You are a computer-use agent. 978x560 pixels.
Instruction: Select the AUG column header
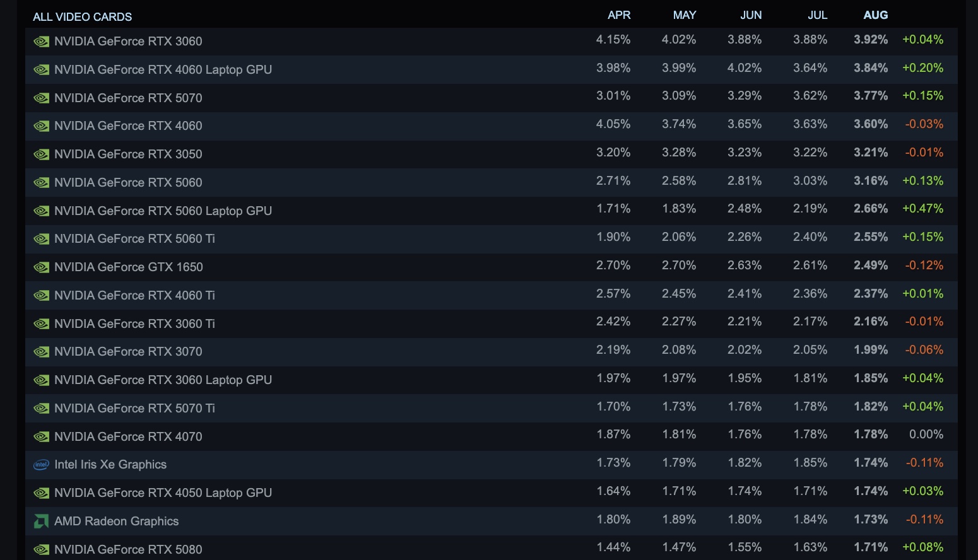click(x=876, y=15)
